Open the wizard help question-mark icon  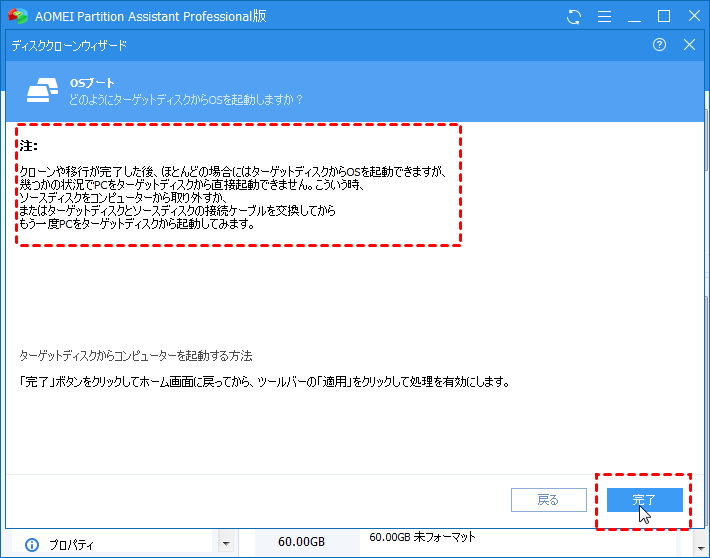click(659, 44)
